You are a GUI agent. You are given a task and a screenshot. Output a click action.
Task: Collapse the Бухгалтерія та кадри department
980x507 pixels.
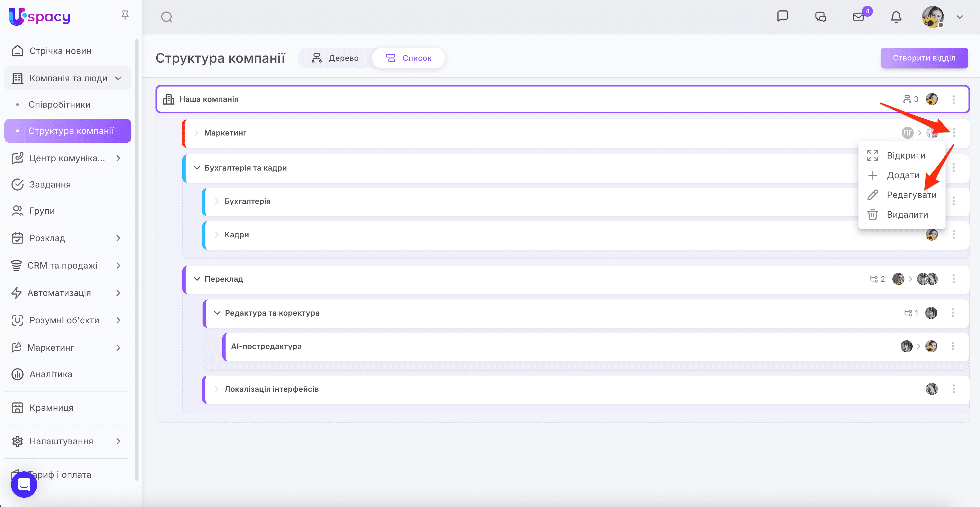[x=197, y=168]
